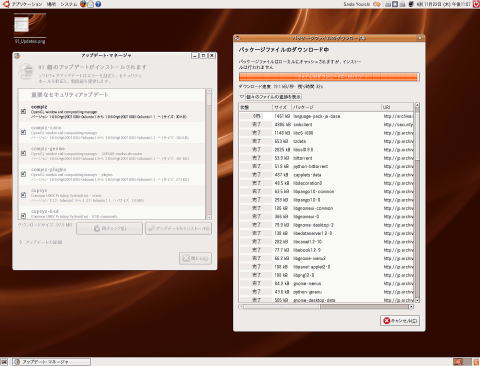The width and height of the screenshot is (480, 366).
Task: Click the Update Manager window menu icon
Action: (17, 56)
